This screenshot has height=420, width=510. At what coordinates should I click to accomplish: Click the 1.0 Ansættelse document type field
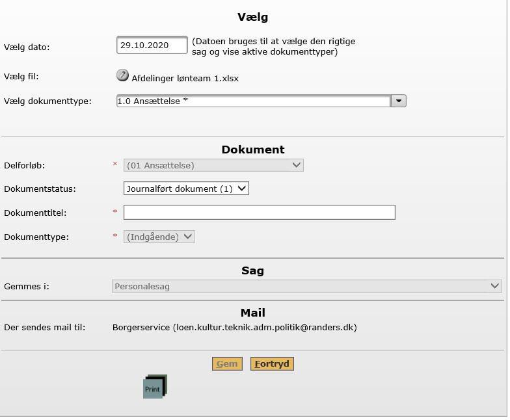point(254,101)
